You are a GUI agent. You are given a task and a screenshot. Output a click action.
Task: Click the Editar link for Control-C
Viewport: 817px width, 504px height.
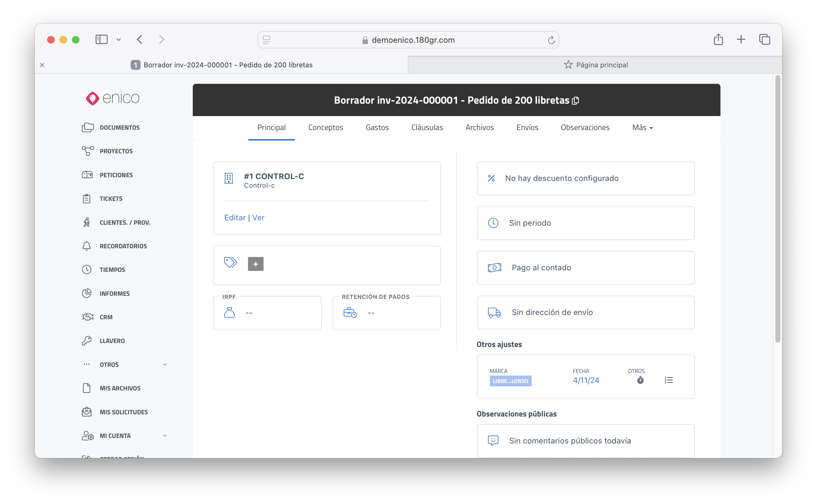pyautogui.click(x=235, y=218)
